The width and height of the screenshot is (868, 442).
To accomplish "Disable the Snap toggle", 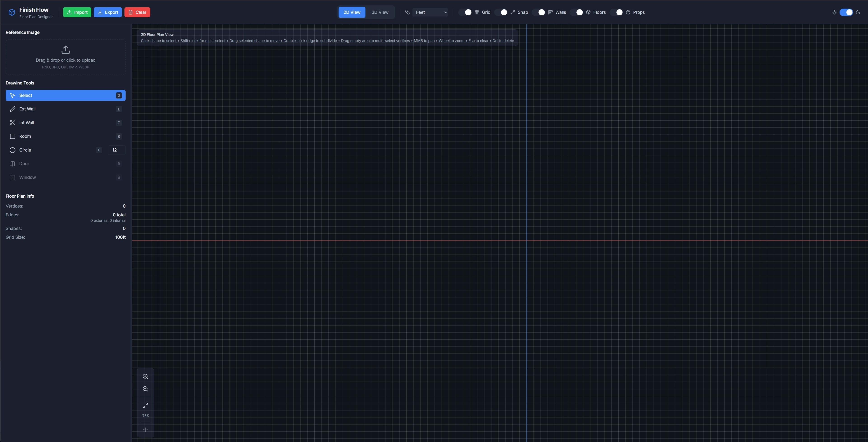I will [504, 12].
